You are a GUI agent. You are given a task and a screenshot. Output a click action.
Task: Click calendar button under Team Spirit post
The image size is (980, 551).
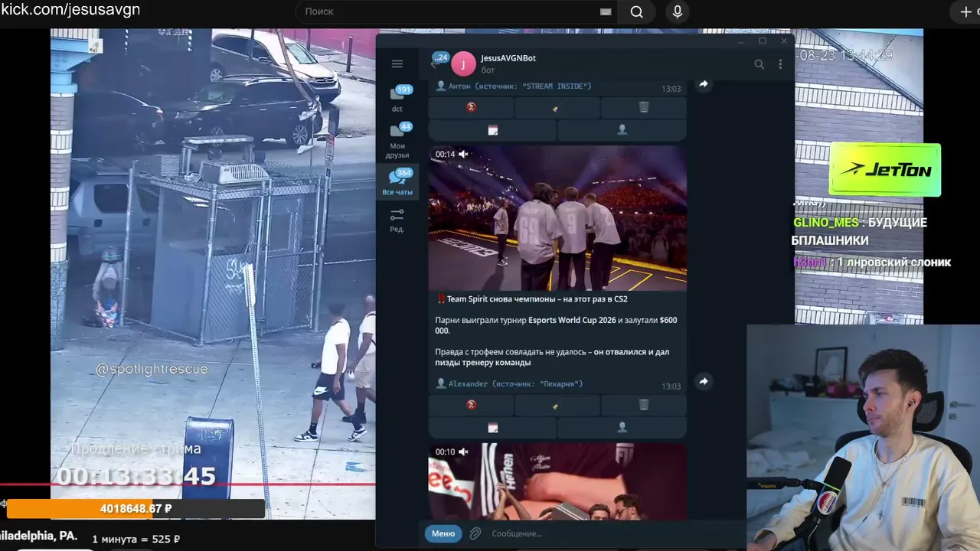pyautogui.click(x=492, y=427)
